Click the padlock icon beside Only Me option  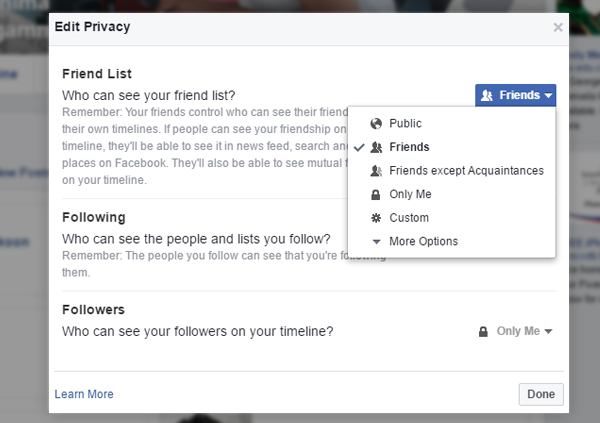376,194
